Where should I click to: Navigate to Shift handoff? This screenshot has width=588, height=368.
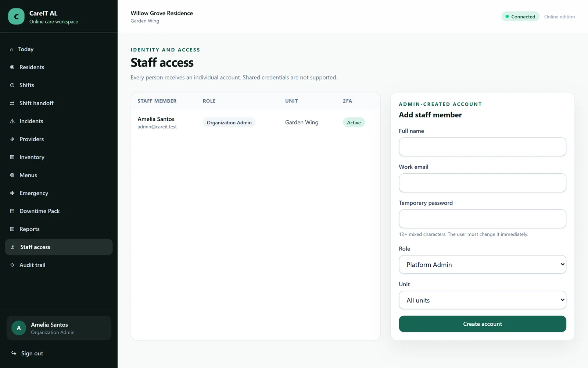(x=59, y=103)
